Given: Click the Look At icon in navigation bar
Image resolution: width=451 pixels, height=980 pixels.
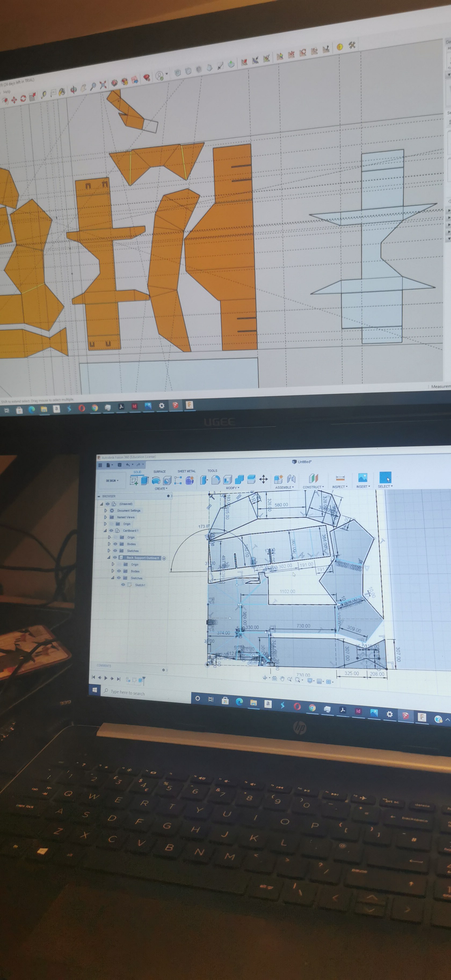Looking at the screenshot, I should click(275, 679).
